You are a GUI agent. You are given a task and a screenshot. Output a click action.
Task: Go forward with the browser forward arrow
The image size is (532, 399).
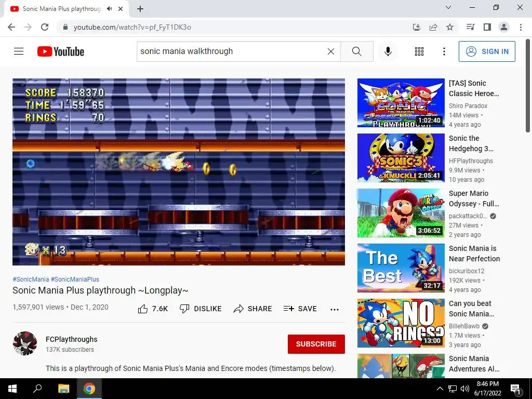(28, 27)
